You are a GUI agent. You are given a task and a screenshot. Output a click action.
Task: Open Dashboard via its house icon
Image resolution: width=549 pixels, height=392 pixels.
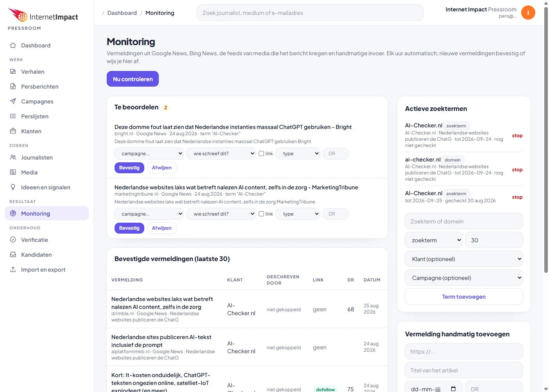pyautogui.click(x=13, y=45)
